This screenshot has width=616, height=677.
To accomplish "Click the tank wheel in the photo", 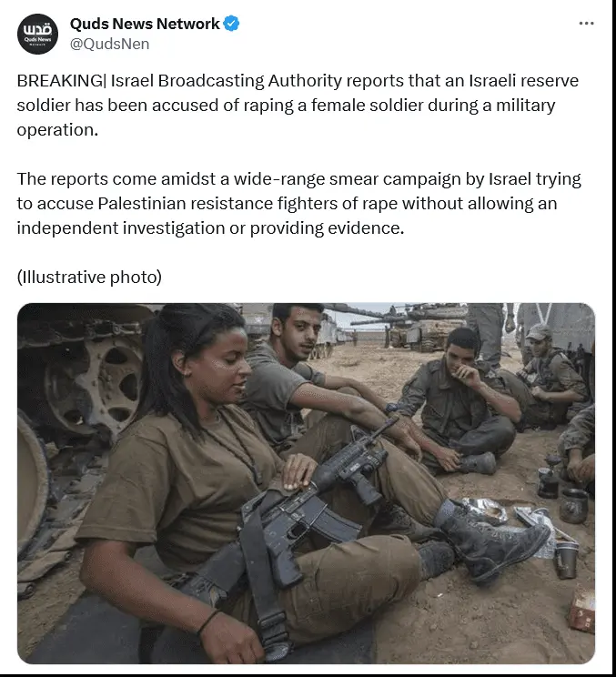I will (x=93, y=387).
